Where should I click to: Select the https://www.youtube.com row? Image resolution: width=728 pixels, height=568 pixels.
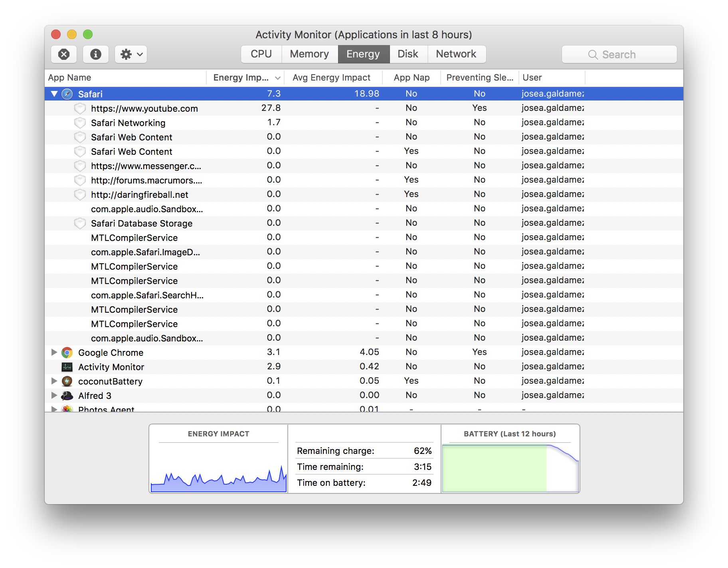(x=364, y=108)
